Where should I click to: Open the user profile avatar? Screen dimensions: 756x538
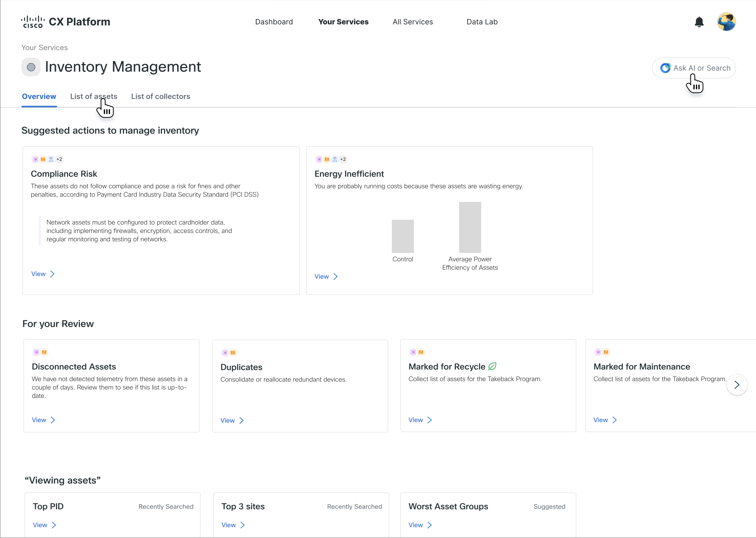click(726, 22)
